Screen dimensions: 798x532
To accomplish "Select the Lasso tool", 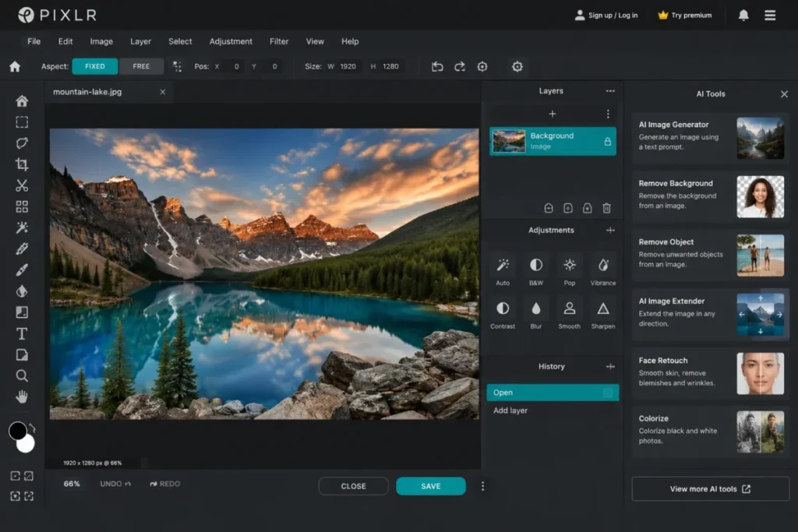I will 22,143.
